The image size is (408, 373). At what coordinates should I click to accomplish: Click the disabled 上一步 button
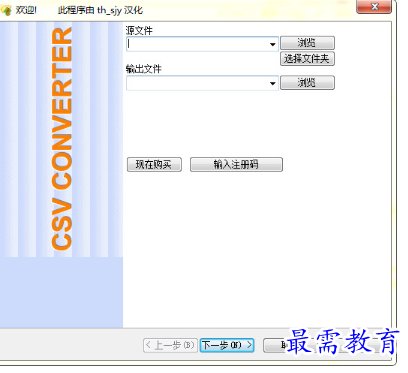170,345
